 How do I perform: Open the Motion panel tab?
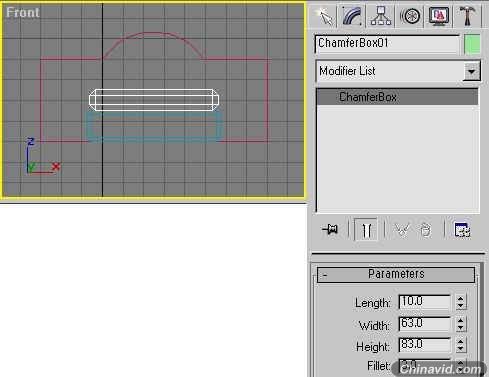pos(410,16)
